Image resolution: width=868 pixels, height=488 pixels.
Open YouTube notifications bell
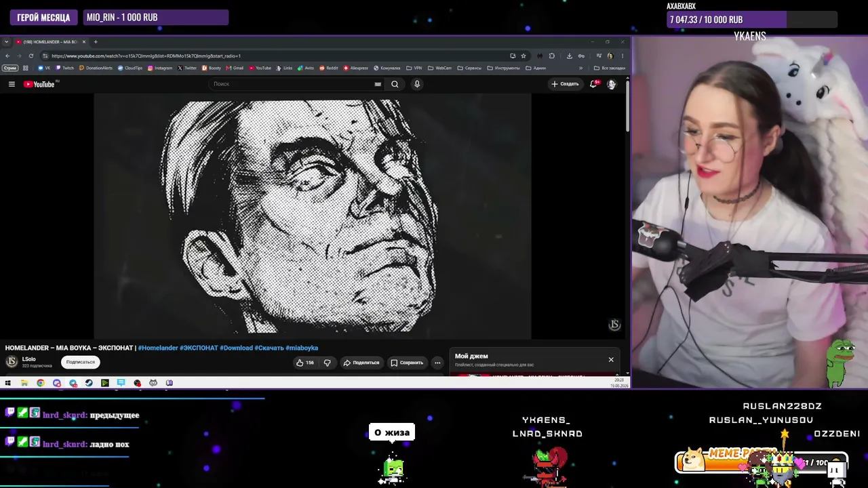pos(593,84)
